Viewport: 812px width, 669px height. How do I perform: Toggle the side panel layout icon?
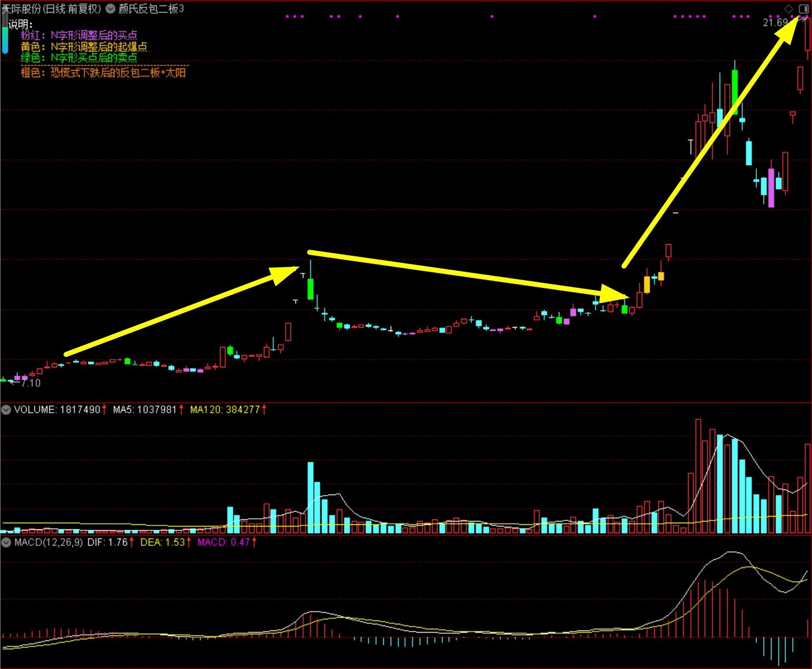coord(804,9)
